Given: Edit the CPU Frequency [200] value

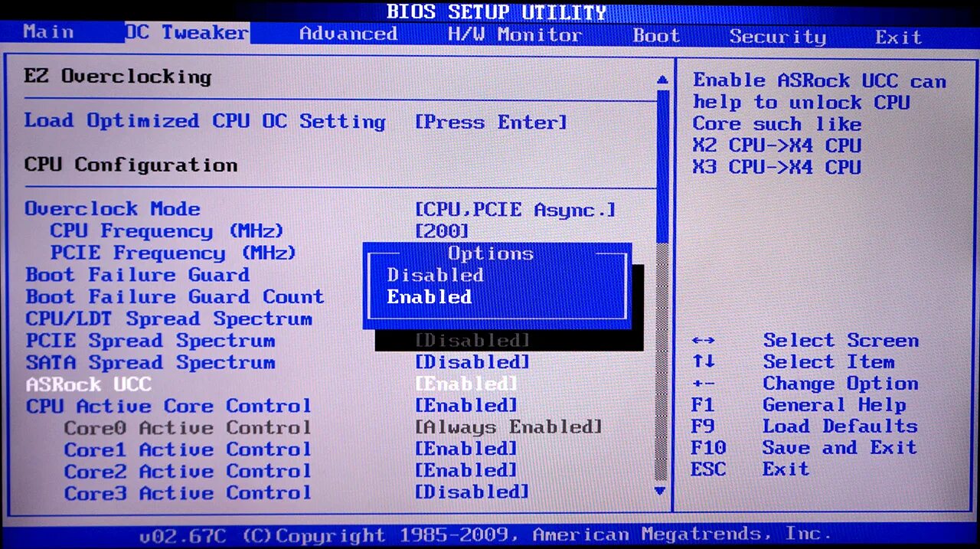Looking at the screenshot, I should tap(442, 231).
